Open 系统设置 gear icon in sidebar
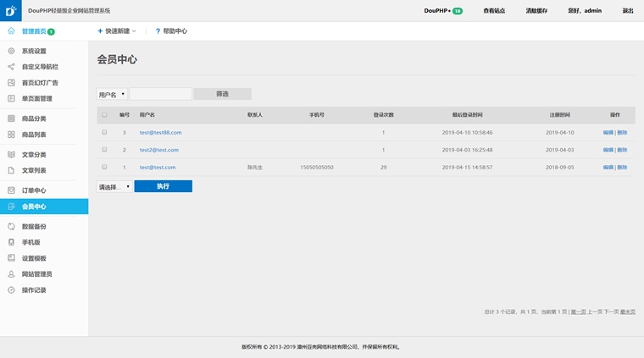This screenshot has width=644, height=358. coord(11,51)
